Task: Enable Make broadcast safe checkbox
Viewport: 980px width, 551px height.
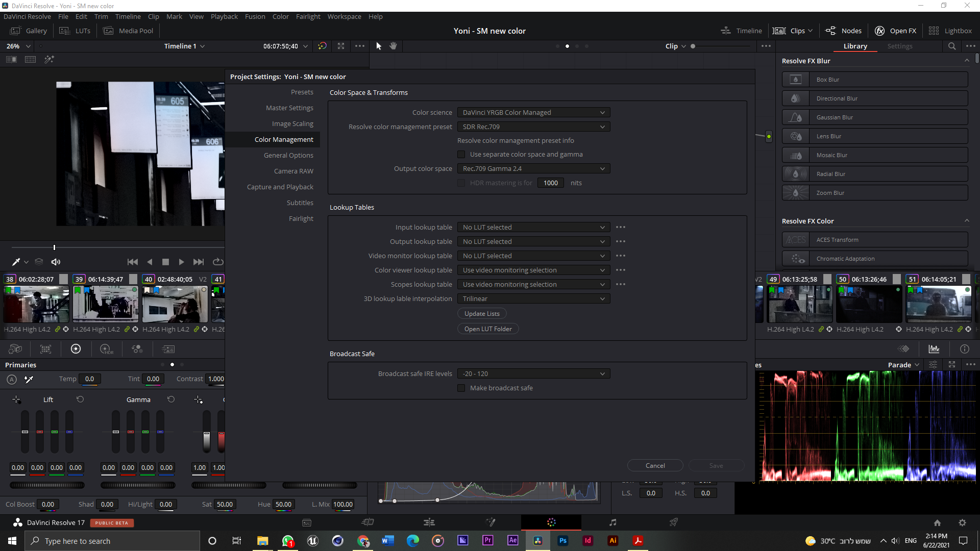Action: tap(461, 388)
